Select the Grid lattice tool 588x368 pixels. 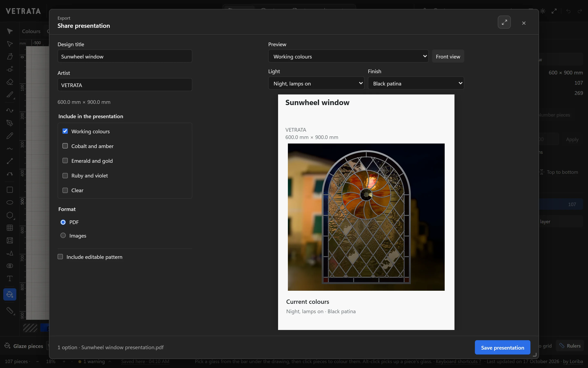pyautogui.click(x=10, y=228)
